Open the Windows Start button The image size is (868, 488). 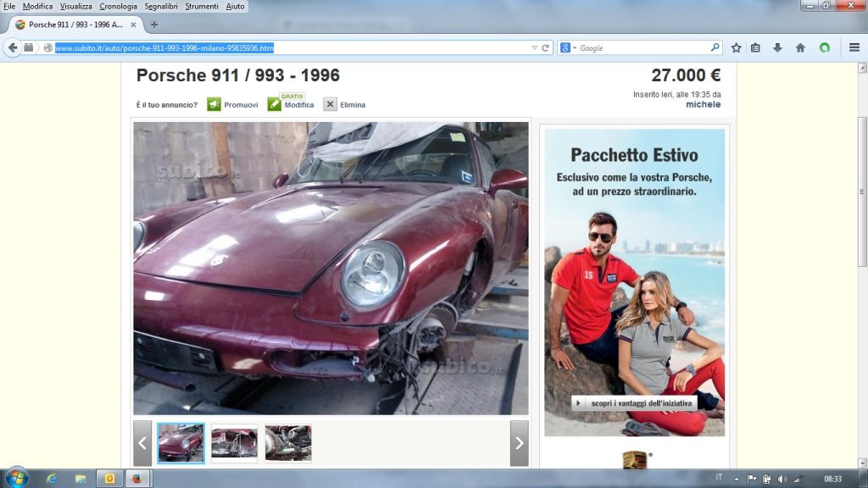pos(17,478)
